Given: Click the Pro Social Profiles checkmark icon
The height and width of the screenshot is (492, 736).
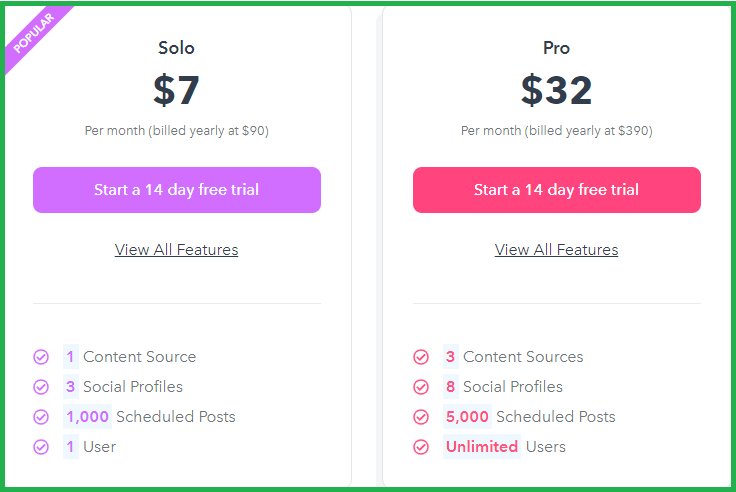Looking at the screenshot, I should [421, 387].
